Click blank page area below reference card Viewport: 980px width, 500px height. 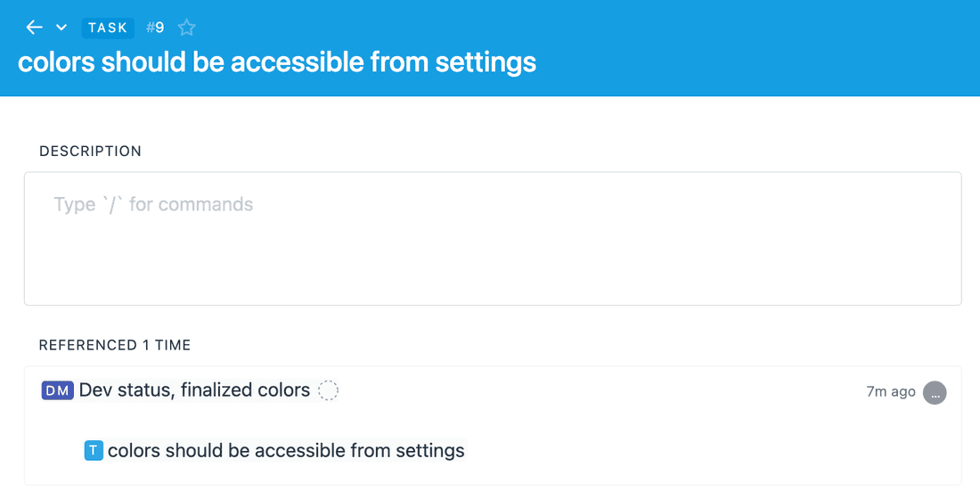[x=490, y=492]
